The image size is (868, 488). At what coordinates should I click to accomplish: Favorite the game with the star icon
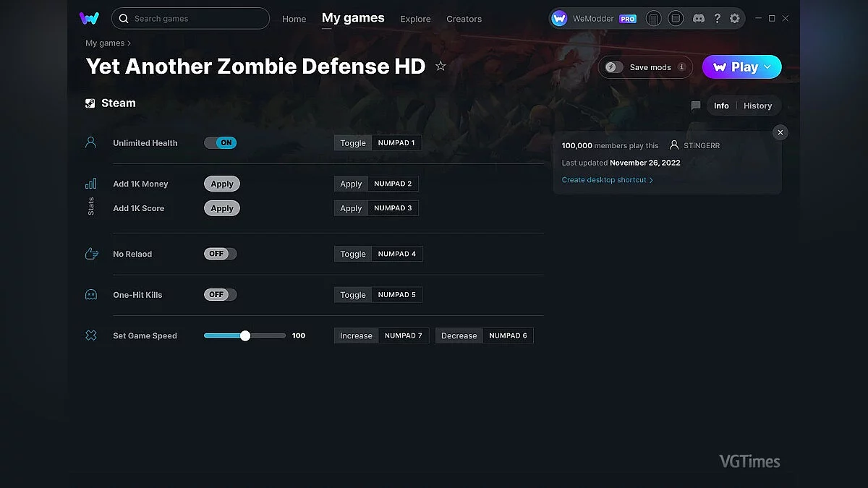441,67
